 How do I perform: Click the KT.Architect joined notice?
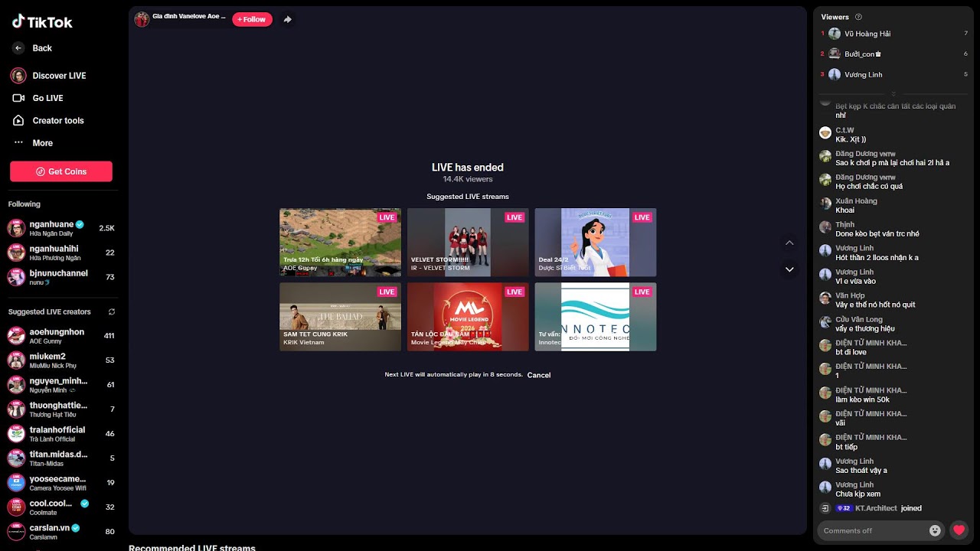click(x=871, y=508)
